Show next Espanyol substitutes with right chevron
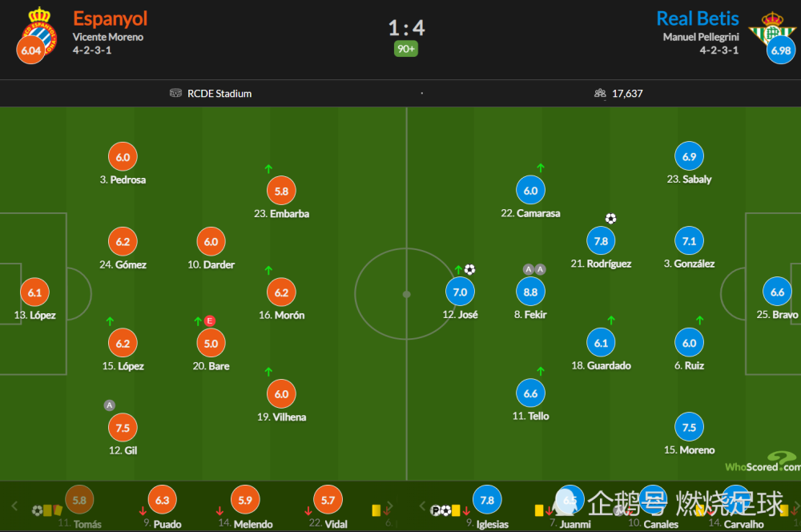 point(389,506)
